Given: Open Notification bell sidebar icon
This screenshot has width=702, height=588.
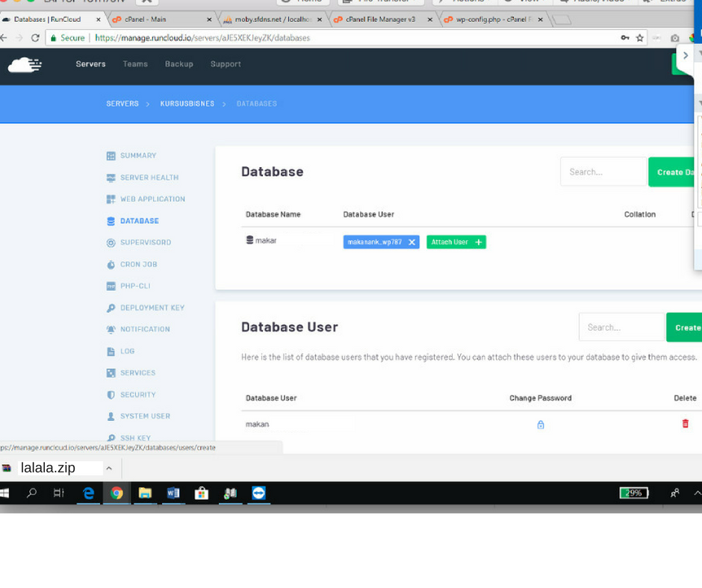Looking at the screenshot, I should pos(111,329).
